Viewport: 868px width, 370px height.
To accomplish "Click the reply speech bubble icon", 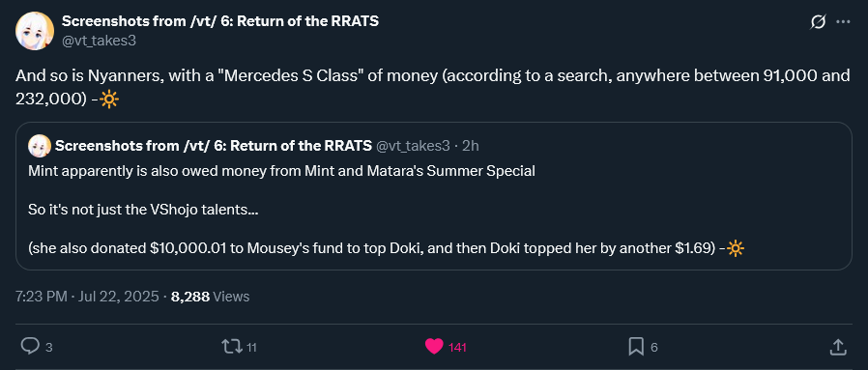I will pyautogui.click(x=29, y=347).
